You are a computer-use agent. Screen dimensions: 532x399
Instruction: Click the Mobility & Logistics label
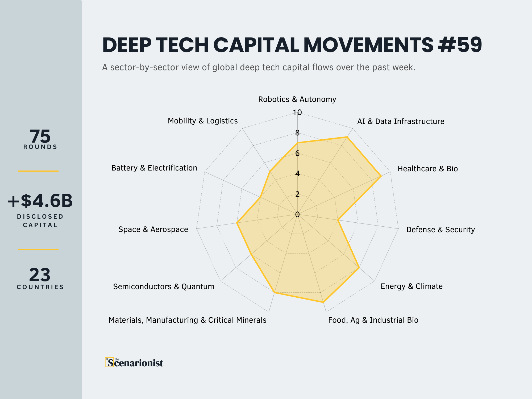[x=203, y=121]
